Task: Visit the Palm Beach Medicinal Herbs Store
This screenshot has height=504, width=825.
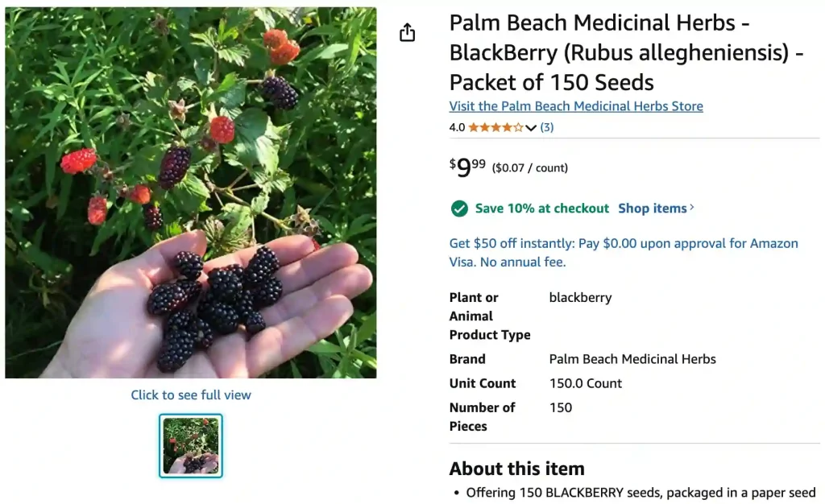Action: point(575,106)
